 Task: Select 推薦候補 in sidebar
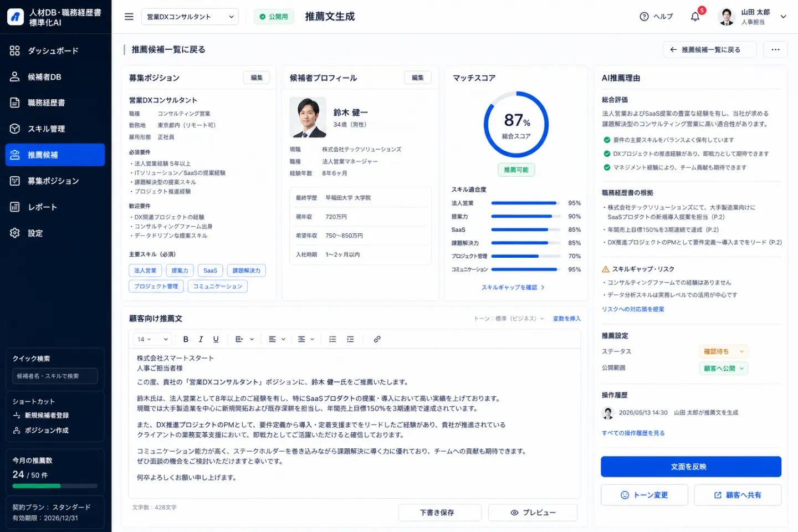pos(55,155)
